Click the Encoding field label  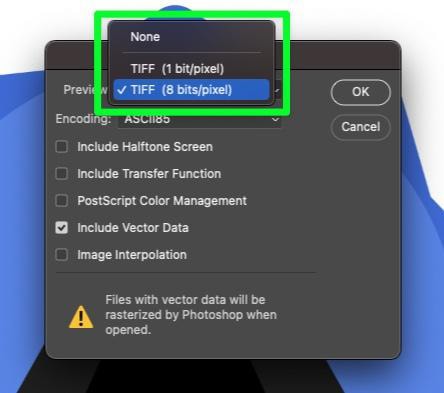(83, 119)
